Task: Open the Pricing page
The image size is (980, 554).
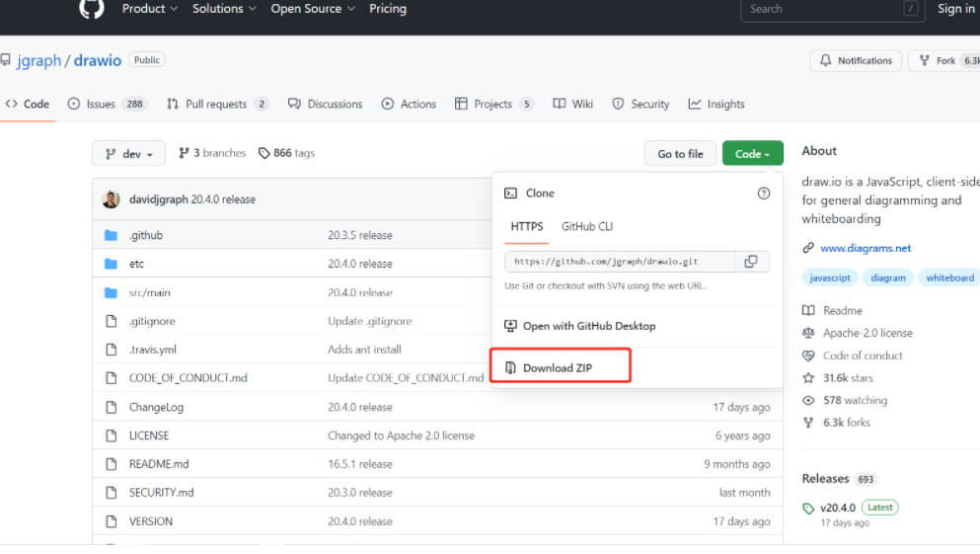Action: 388,9
